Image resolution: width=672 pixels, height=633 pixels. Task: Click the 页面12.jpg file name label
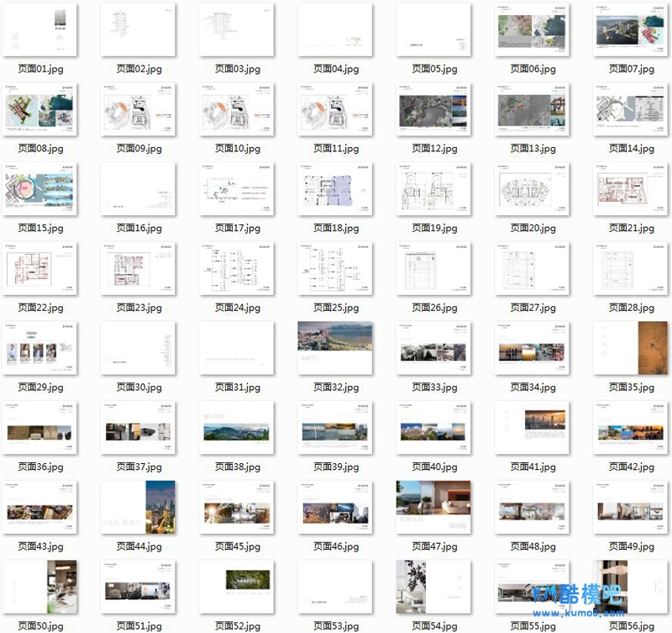click(x=434, y=149)
